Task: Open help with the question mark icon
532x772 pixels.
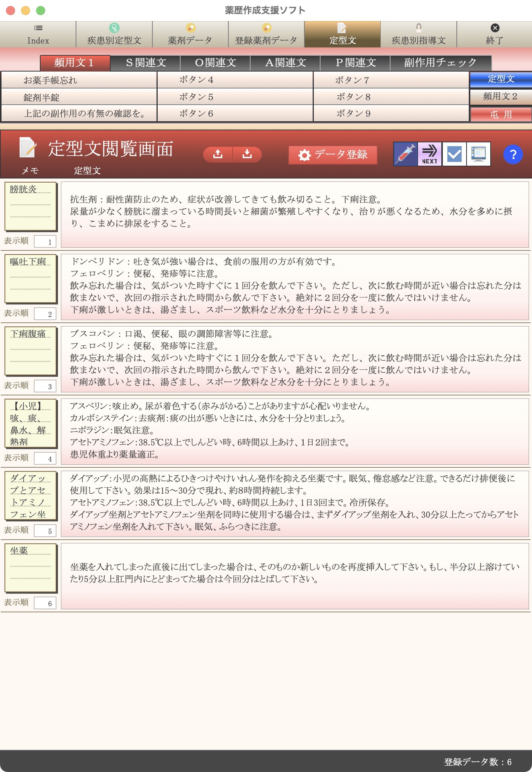Action: [x=513, y=154]
